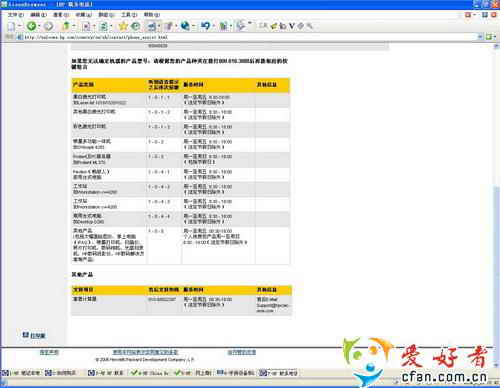Click the green History clock icon

tap(135, 26)
